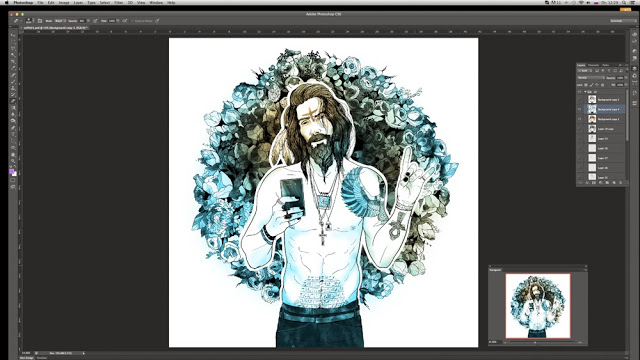Open the layer blend mode Normal dropdown
Screen dimensions: 640x360
click(x=591, y=78)
